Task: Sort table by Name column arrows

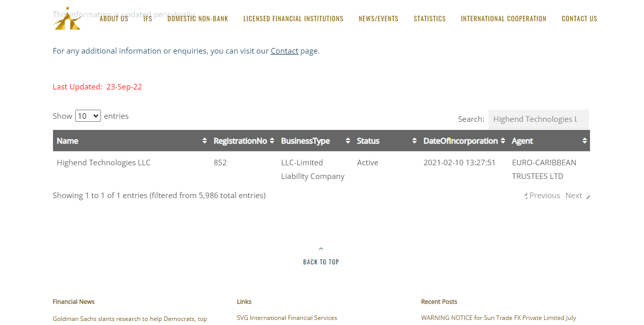Action: click(x=204, y=141)
